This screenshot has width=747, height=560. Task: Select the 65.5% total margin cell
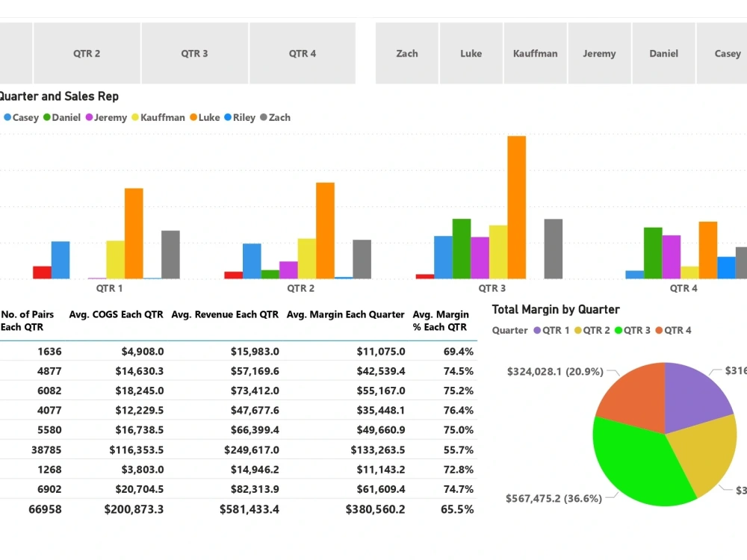(x=457, y=509)
